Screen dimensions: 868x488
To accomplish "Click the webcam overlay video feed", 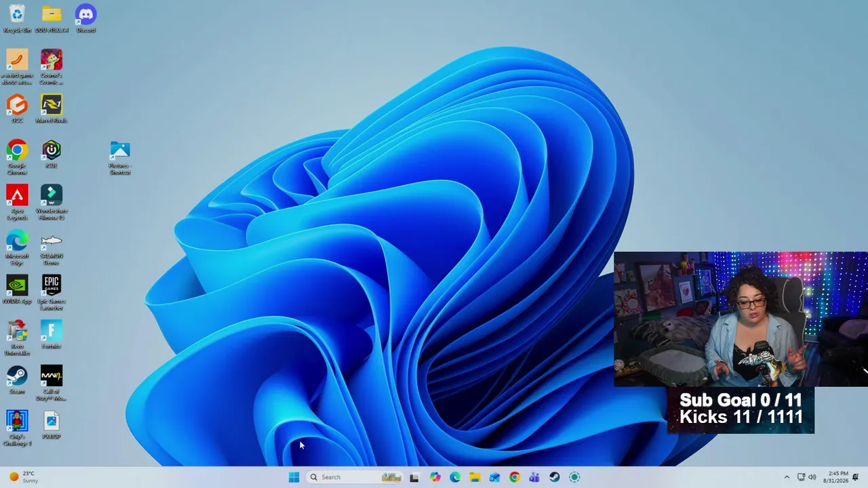I will pyautogui.click(x=741, y=319).
